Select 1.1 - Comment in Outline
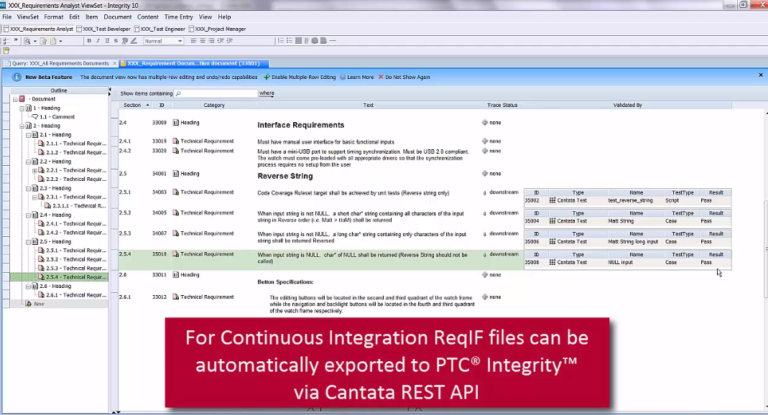768x415 pixels. 53,117
